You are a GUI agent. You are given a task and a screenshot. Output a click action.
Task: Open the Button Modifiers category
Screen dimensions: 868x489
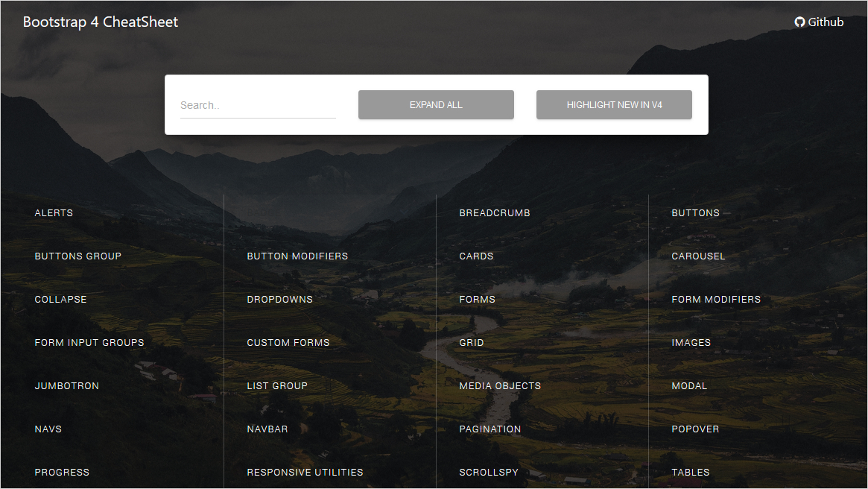297,256
